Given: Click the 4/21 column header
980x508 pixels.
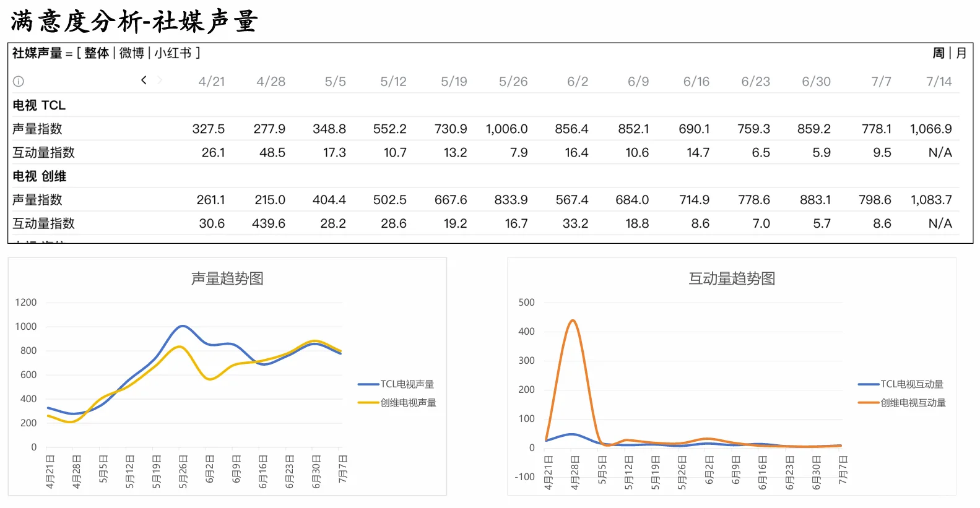Looking at the screenshot, I should (212, 82).
